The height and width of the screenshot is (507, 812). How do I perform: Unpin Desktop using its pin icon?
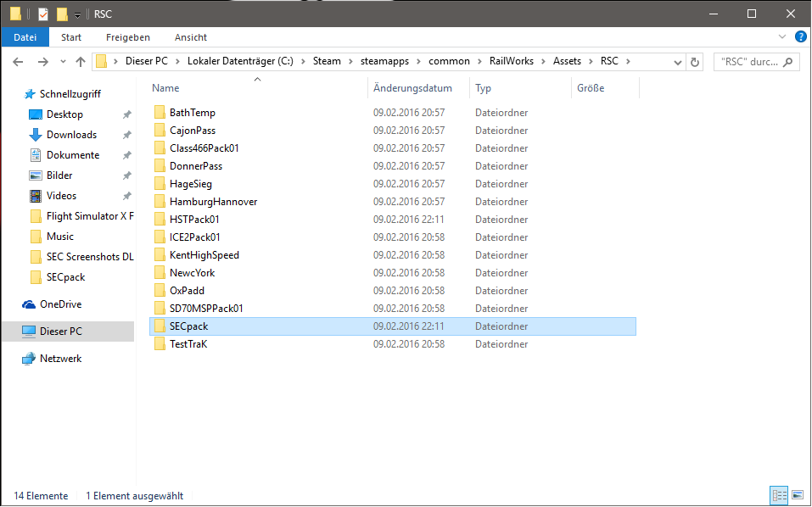[x=126, y=114]
